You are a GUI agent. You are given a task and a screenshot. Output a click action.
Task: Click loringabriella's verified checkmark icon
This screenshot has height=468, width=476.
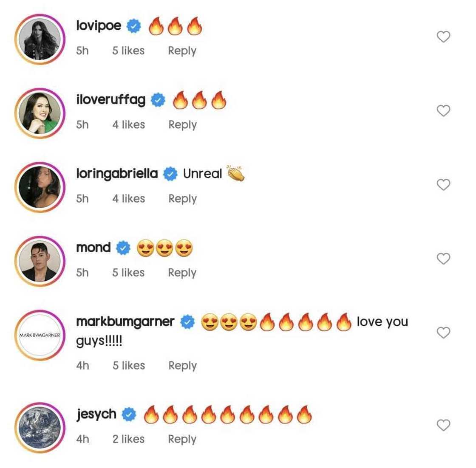(171, 173)
